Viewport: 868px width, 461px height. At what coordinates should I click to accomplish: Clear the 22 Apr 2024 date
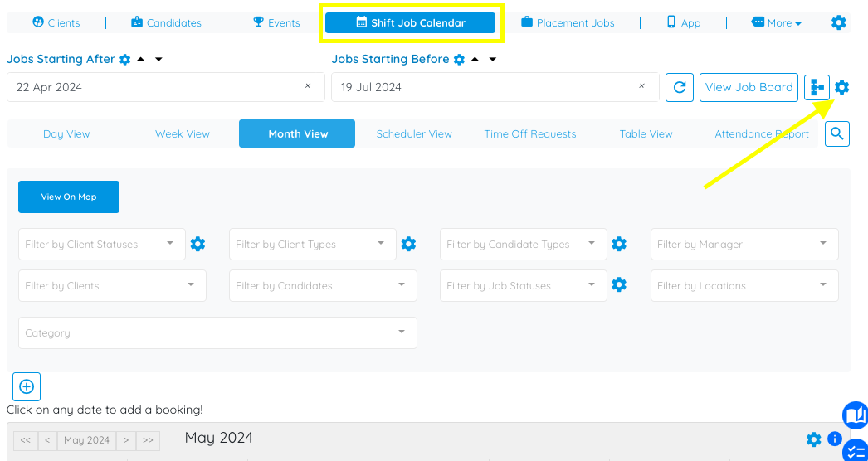(308, 86)
